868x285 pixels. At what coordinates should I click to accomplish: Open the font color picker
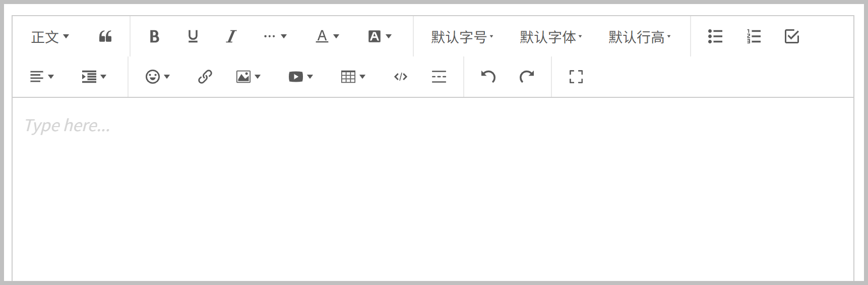pos(327,36)
